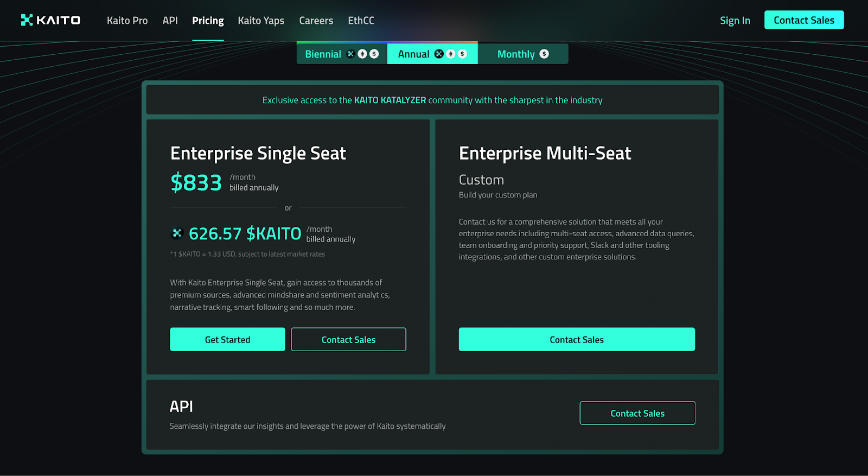Click the 'With Kaito Enterprise Single Seat' description
The image size is (868, 476).
coord(280,295)
